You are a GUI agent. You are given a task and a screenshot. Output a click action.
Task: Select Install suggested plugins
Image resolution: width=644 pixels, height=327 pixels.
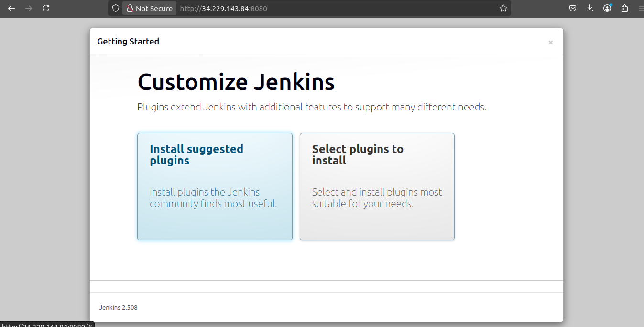pyautogui.click(x=214, y=186)
